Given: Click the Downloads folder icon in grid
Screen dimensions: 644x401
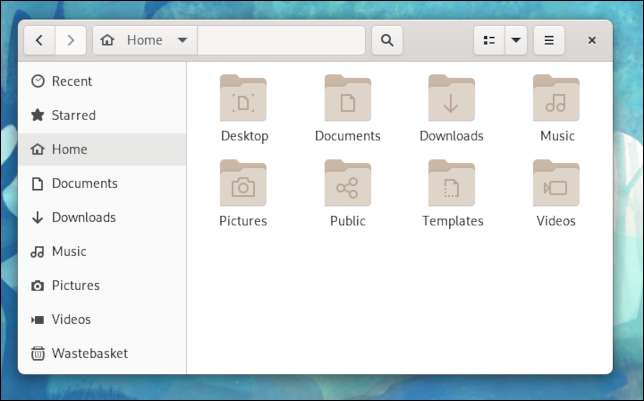Looking at the screenshot, I should coord(451,99).
